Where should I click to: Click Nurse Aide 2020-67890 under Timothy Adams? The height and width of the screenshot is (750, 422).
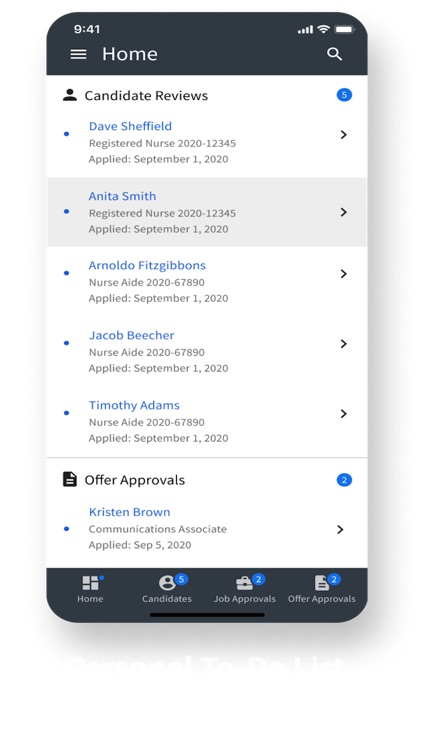[x=146, y=422]
